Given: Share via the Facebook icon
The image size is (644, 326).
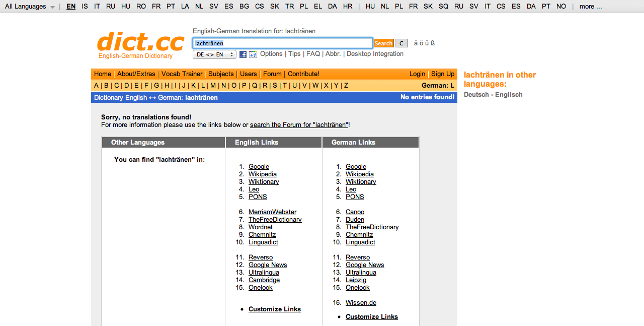Looking at the screenshot, I should point(243,54).
